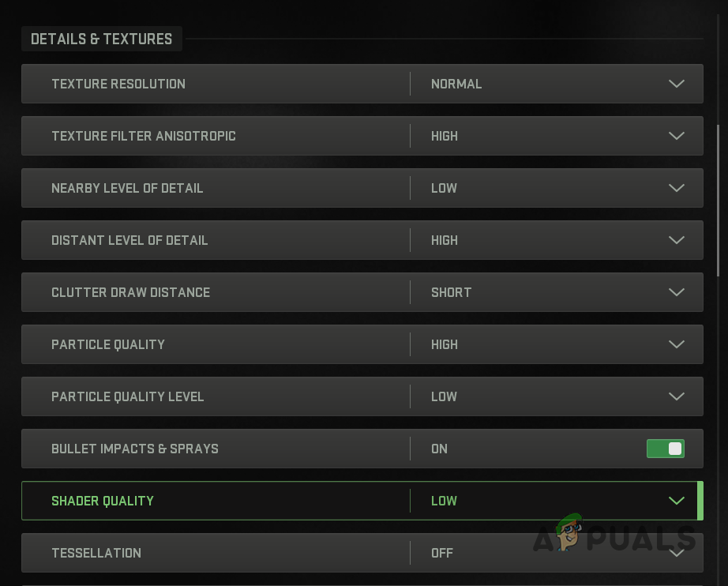The image size is (728, 586).
Task: Expand the Shader Quality dropdown
Action: (676, 501)
